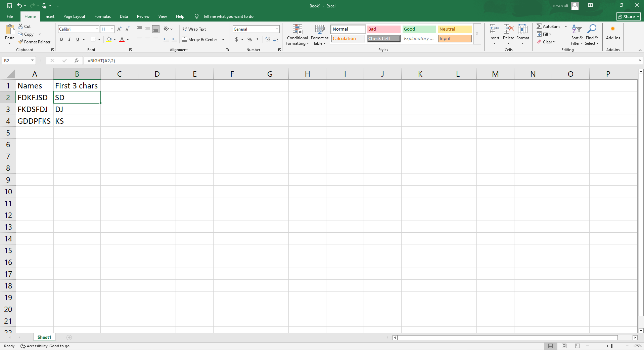Apply comma style
644x350 pixels.
pyautogui.click(x=258, y=39)
